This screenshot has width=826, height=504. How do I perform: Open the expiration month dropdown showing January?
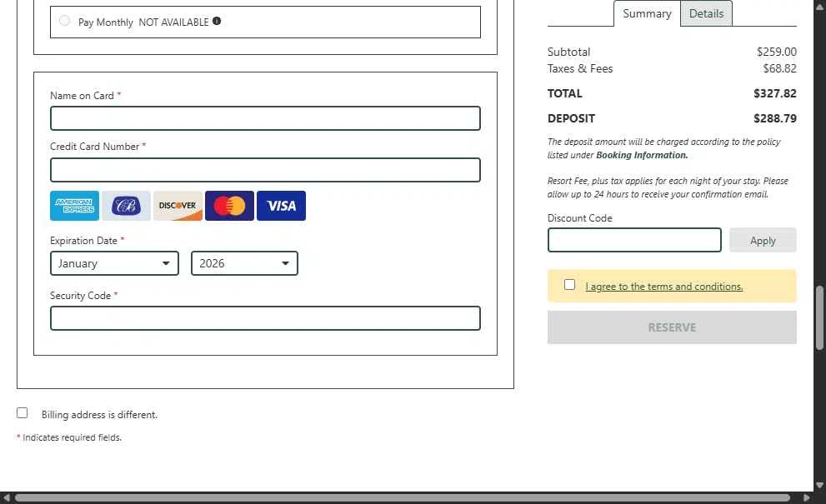pyautogui.click(x=114, y=263)
